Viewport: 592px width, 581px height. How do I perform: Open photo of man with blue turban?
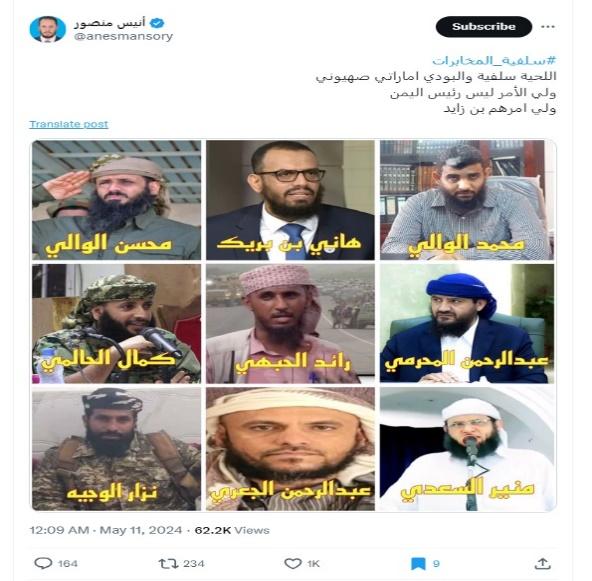click(467, 324)
